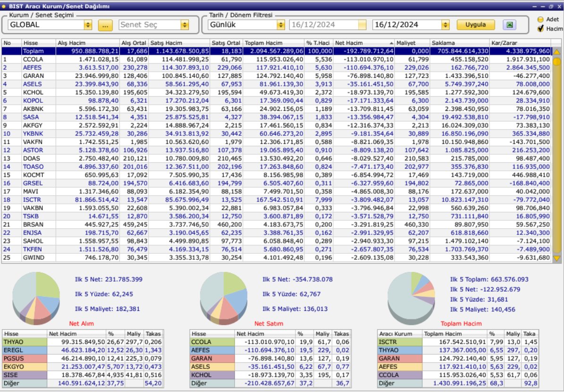Screen dimensions: 564x392
Task: Select the ASTOR row
Action: tap(276, 150)
